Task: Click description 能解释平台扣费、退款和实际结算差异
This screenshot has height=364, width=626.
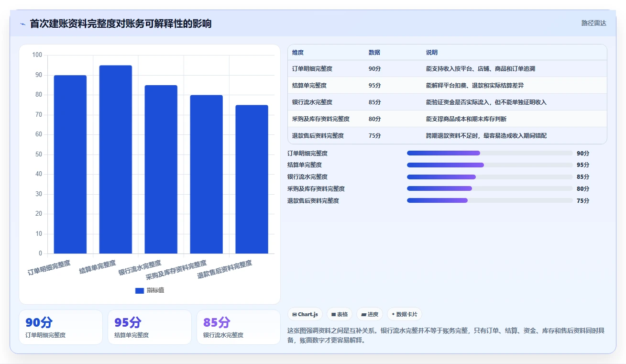Action: click(x=475, y=86)
